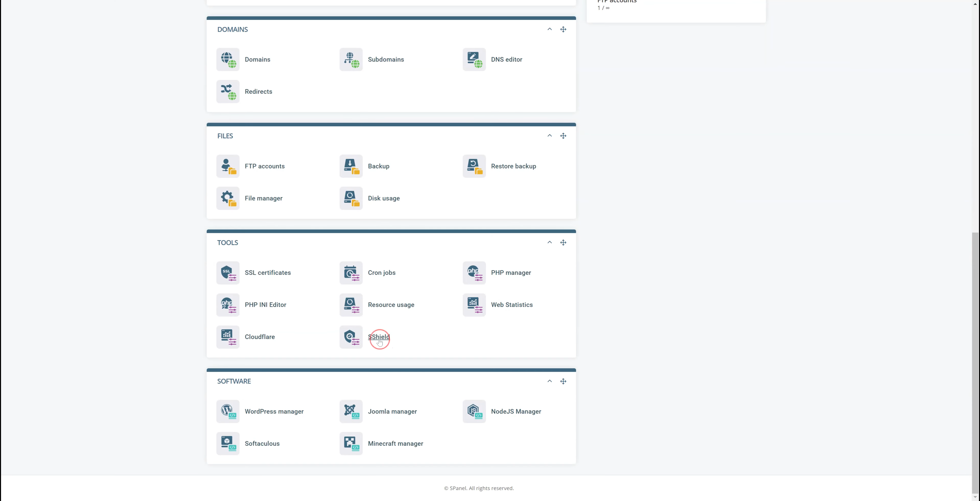The width and height of the screenshot is (980, 501).
Task: Open the WordPress manager icon
Action: 228,411
